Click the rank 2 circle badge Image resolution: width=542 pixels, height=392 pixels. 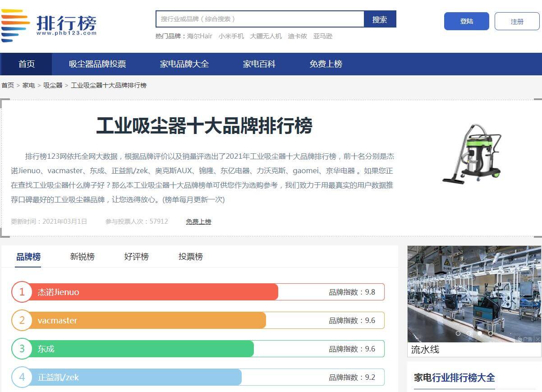22,320
